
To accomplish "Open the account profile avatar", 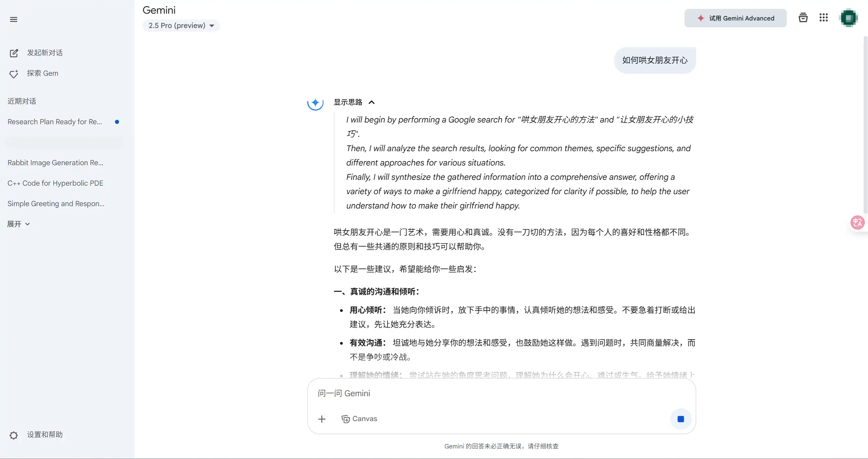I will pos(849,18).
